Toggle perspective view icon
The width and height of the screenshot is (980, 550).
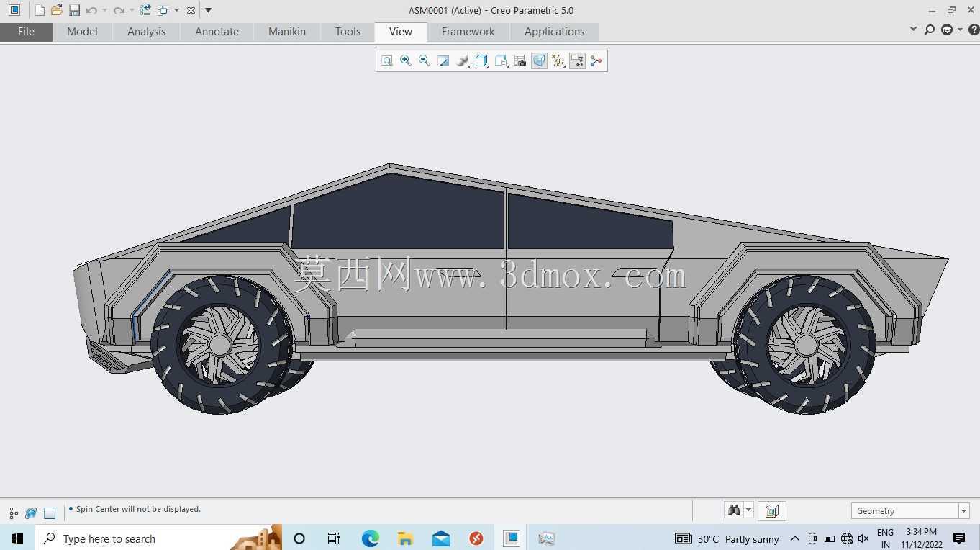click(539, 61)
